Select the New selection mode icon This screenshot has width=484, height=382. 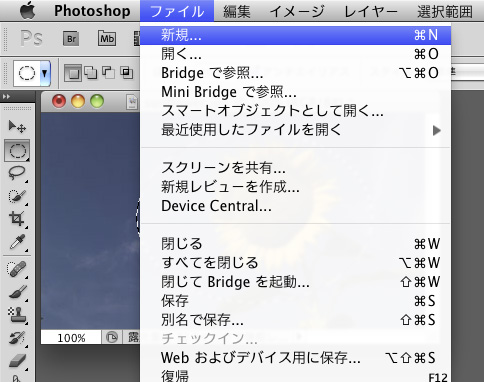pos(73,73)
